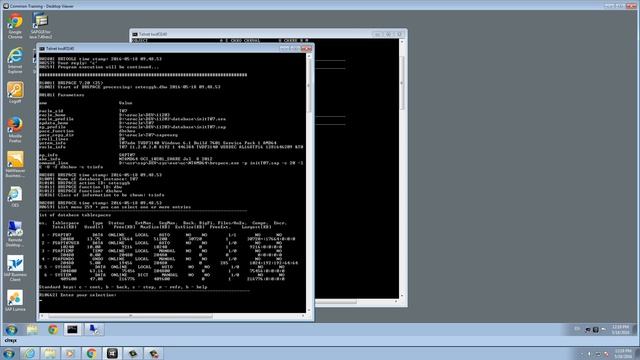Launch the SAP Business Client desktop shortcut
The height and width of the screenshot is (360, 640).
point(15,268)
